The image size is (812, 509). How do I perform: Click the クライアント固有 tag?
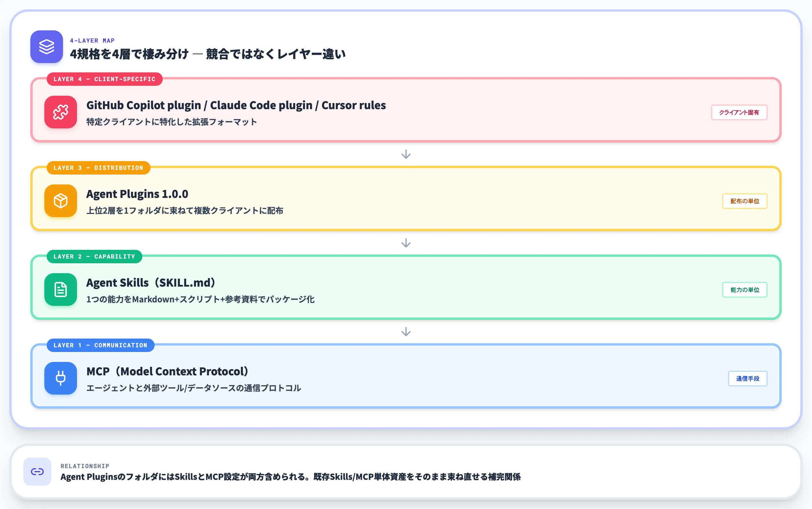[739, 112]
